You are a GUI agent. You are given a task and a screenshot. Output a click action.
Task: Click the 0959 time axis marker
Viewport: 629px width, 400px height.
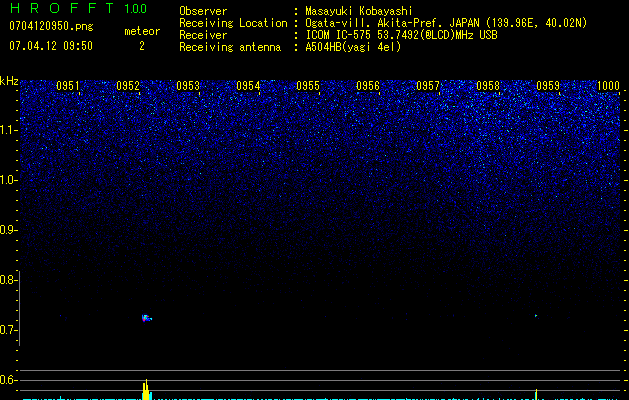pos(548,86)
